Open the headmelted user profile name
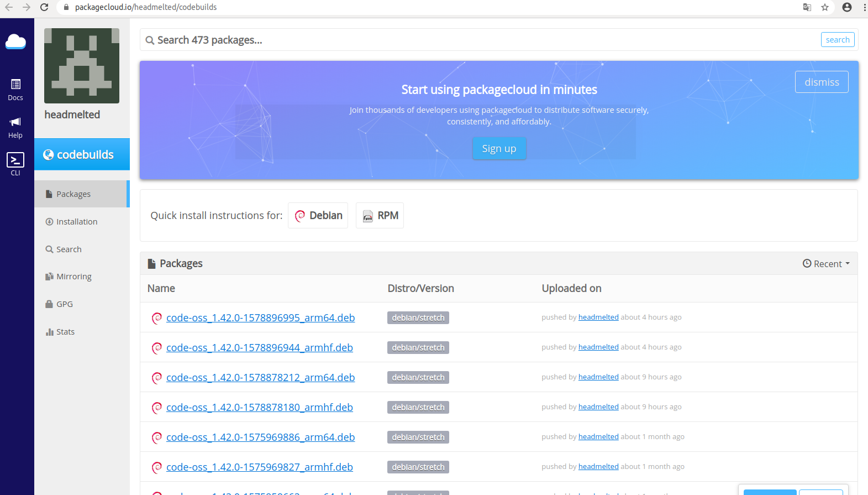The image size is (868, 495). click(x=72, y=114)
